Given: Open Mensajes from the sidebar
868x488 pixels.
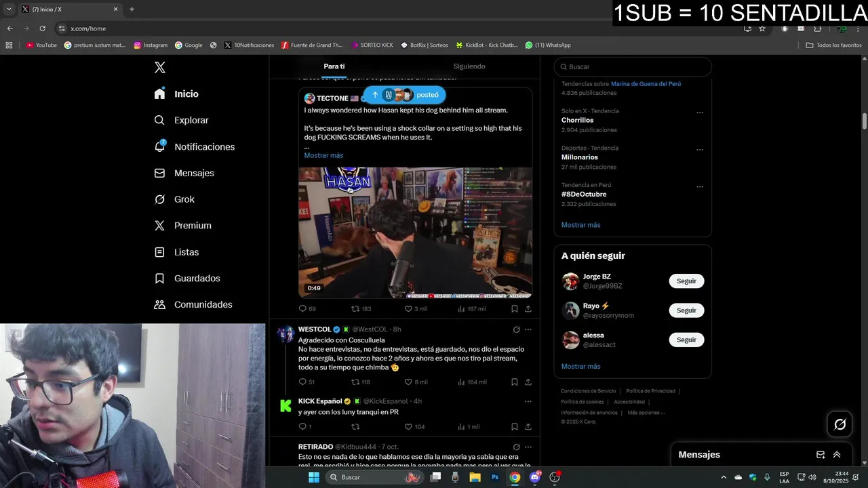Looking at the screenshot, I should (184, 173).
